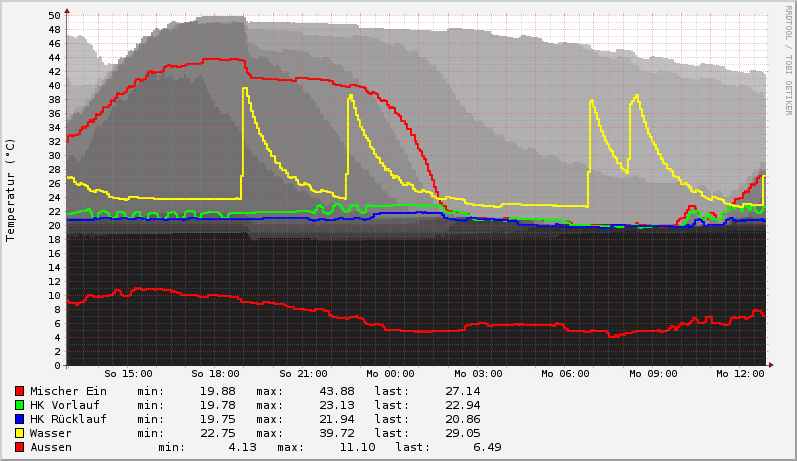Click the red Aussen legend swatch

(x=20, y=447)
